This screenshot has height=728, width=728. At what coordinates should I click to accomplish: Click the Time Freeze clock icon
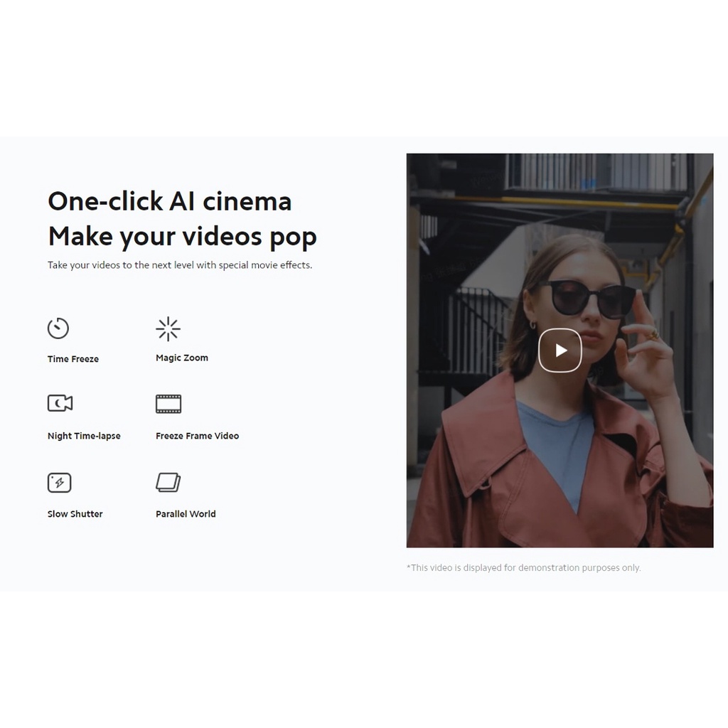(58, 328)
